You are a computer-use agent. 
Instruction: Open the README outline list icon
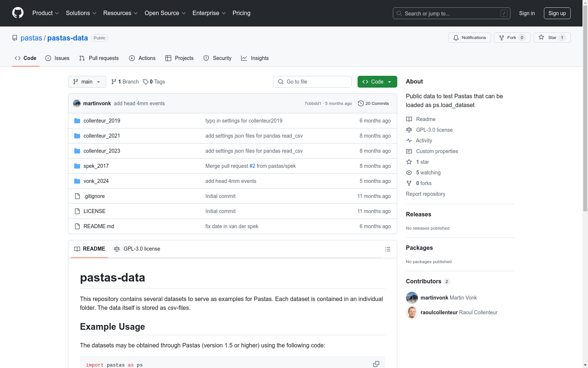coord(387,249)
